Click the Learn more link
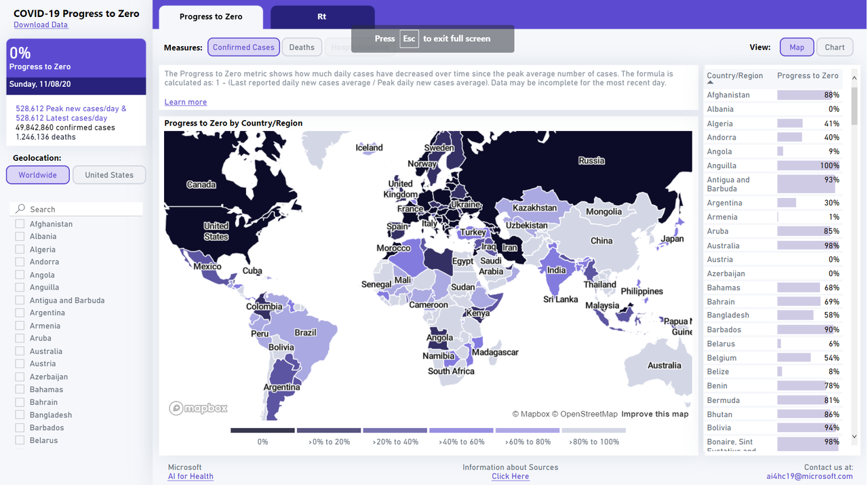The width and height of the screenshot is (868, 485). (185, 102)
